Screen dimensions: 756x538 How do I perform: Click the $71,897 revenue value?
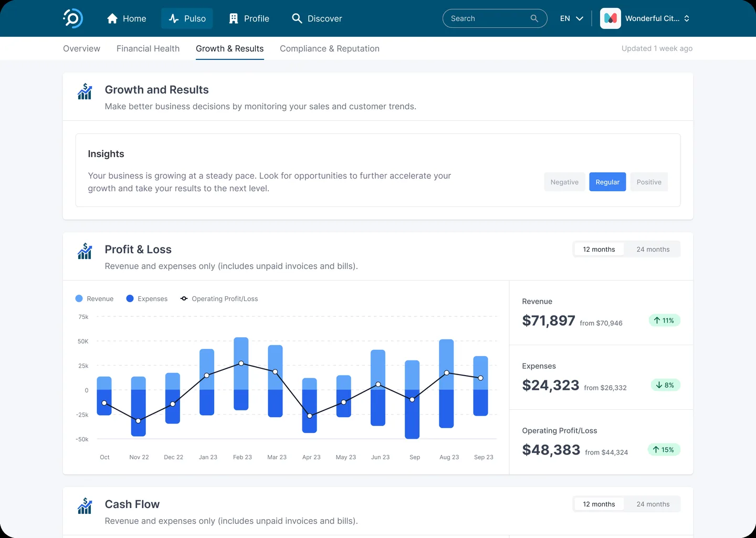pyautogui.click(x=549, y=320)
